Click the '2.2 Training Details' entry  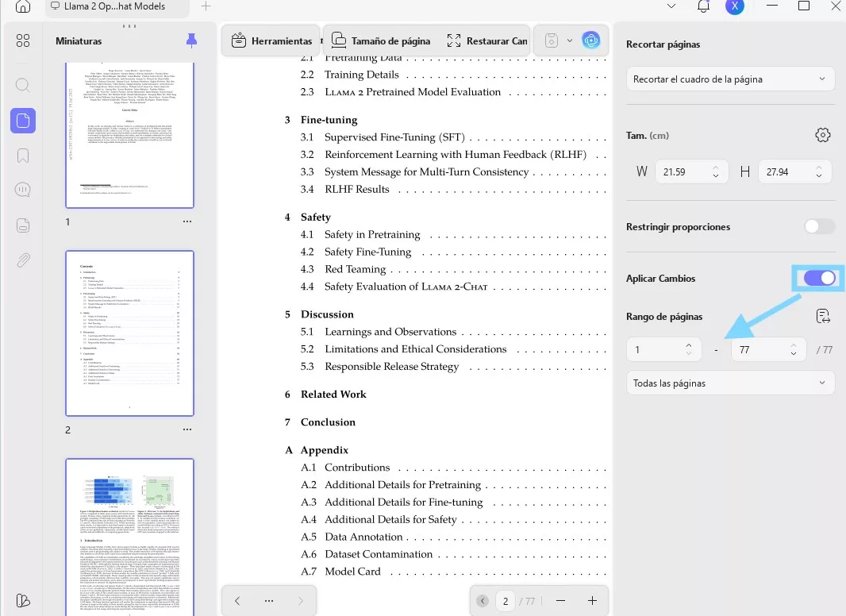[x=350, y=75]
